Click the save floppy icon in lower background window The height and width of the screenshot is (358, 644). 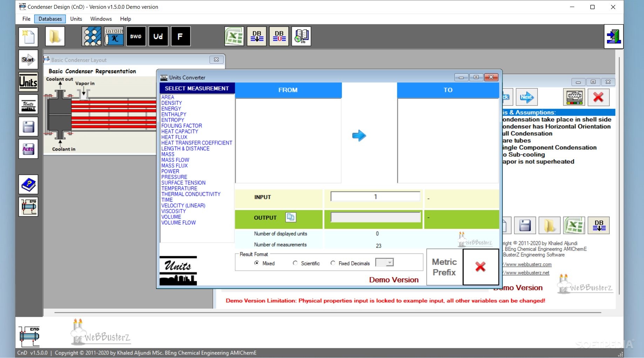525,225
